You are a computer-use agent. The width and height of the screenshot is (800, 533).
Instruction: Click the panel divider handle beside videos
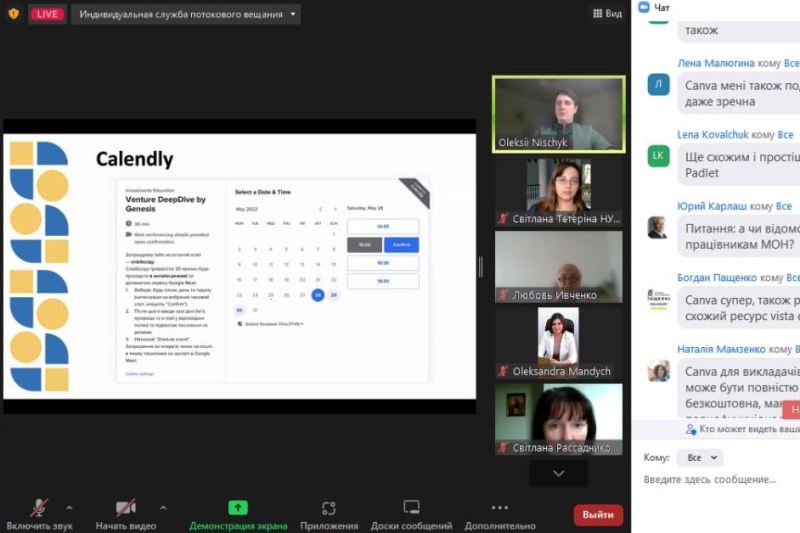point(481,267)
